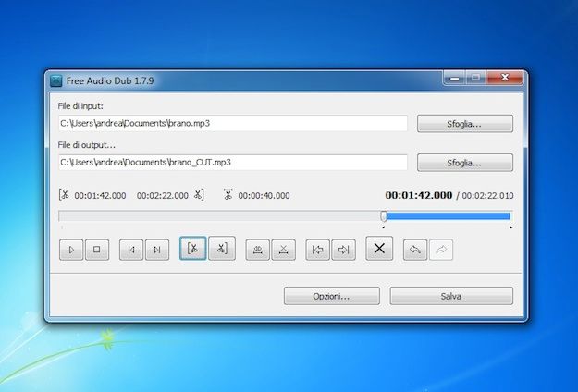Go to next marker with right arrow button
The image size is (578, 392).
point(343,250)
